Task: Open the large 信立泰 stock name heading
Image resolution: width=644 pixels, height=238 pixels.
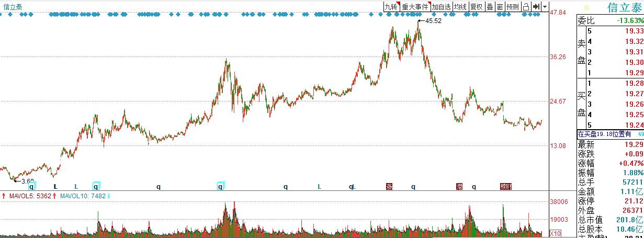Action: pyautogui.click(x=624, y=7)
